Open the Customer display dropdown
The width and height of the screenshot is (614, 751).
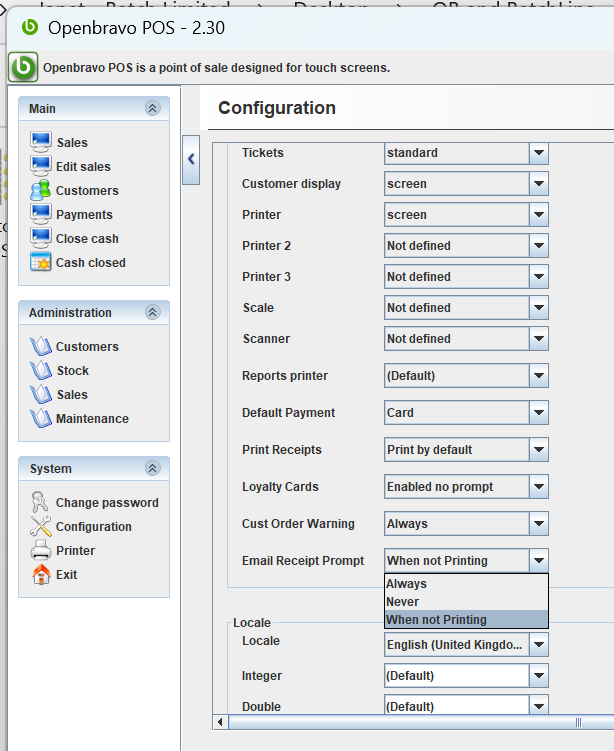click(539, 184)
